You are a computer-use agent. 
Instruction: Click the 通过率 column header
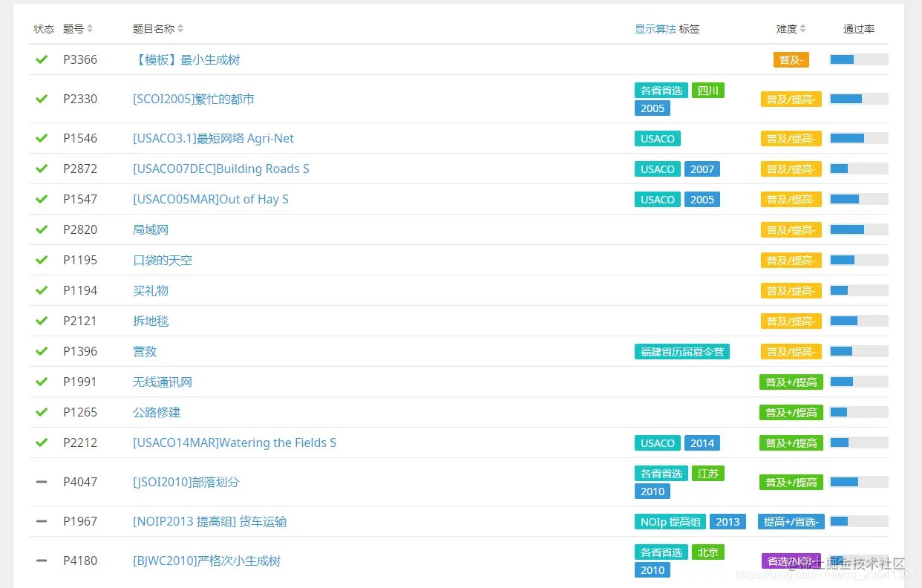(859, 29)
